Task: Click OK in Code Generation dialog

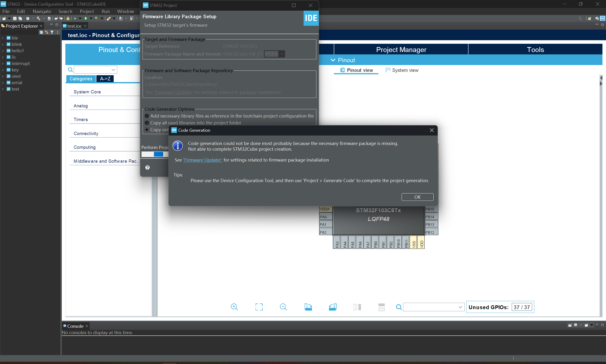Action: tap(417, 197)
